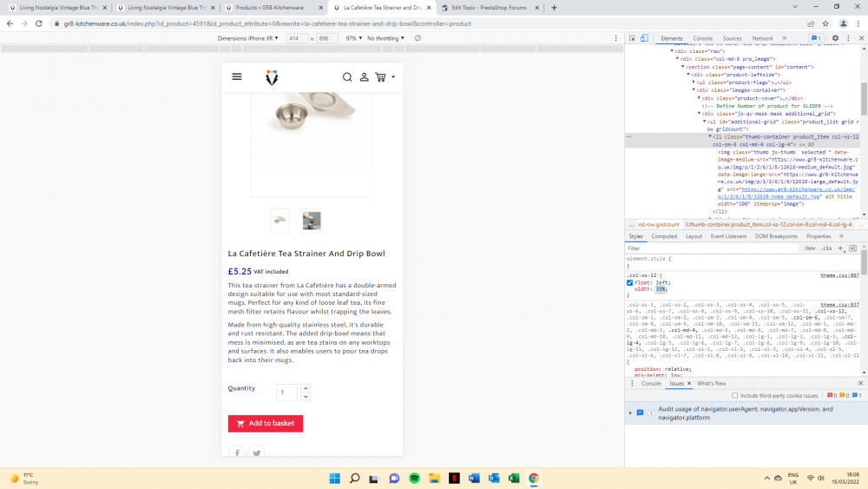Switch to Edit Topic PrestaShop Forums tab
The image size is (868, 489).
pos(488,8)
